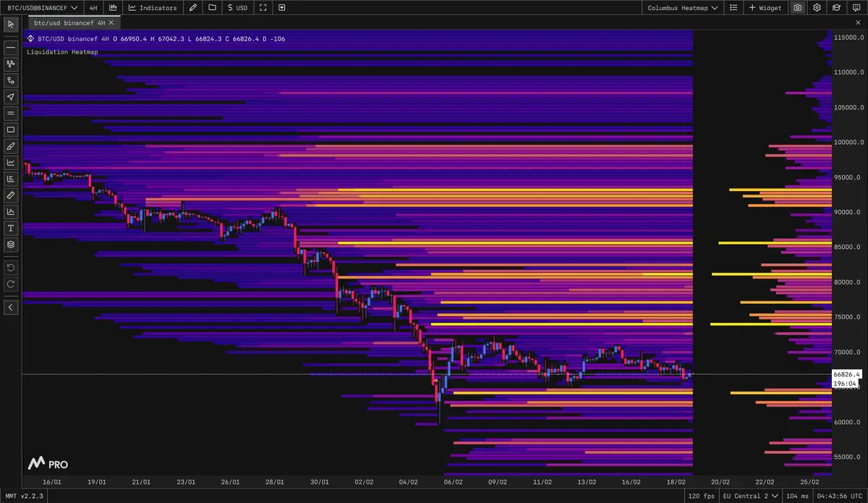868x503 pixels.
Task: Click the 196:04 candle countdown label
Action: 845,383
